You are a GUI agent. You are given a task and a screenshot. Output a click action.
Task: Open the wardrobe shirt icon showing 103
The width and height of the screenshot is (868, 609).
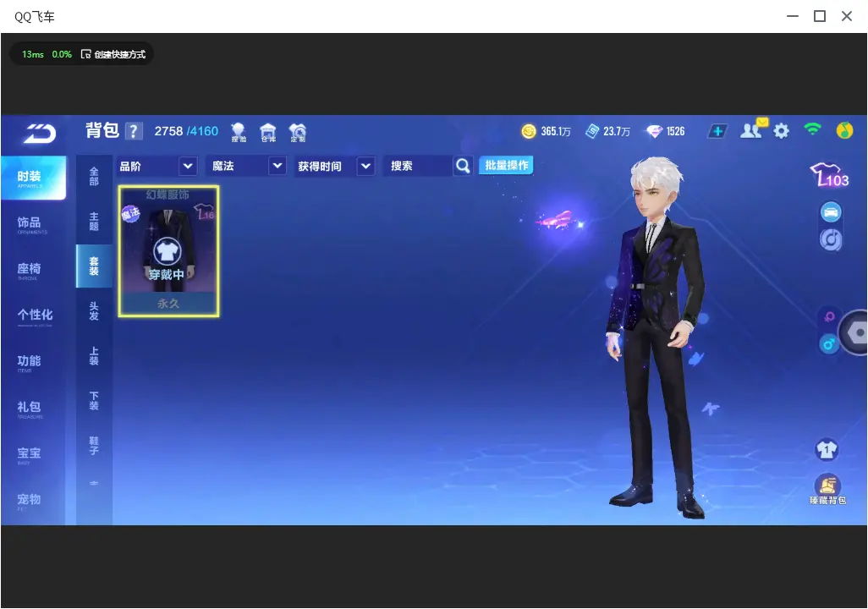click(x=829, y=175)
